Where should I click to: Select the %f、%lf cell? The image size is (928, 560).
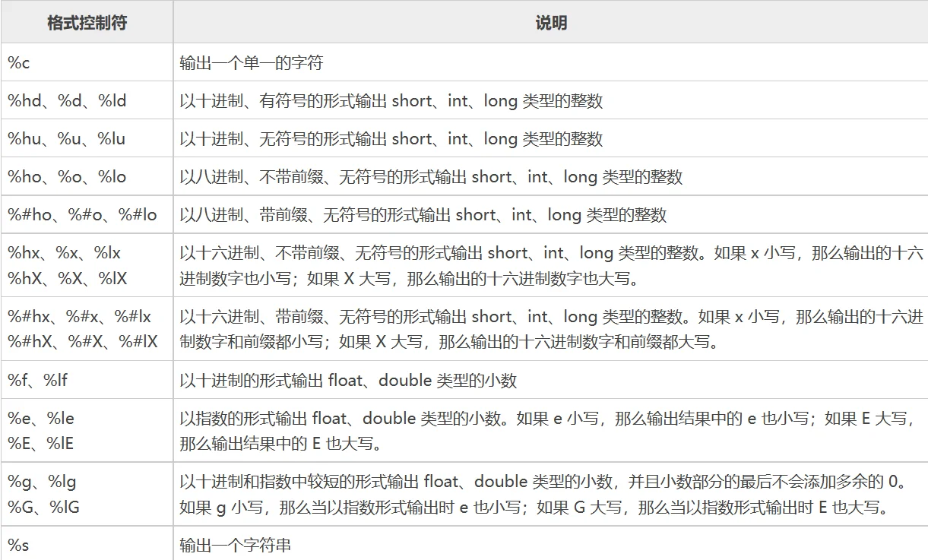pyautogui.click(x=38, y=380)
